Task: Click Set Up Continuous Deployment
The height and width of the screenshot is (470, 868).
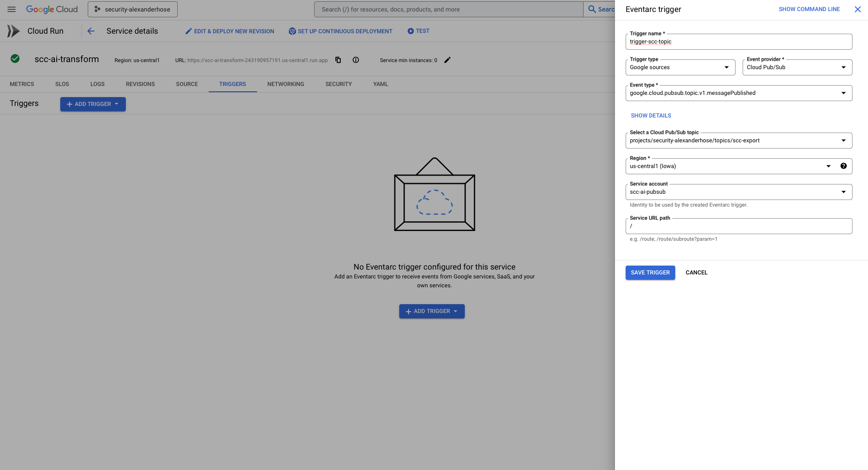Action: pos(340,31)
